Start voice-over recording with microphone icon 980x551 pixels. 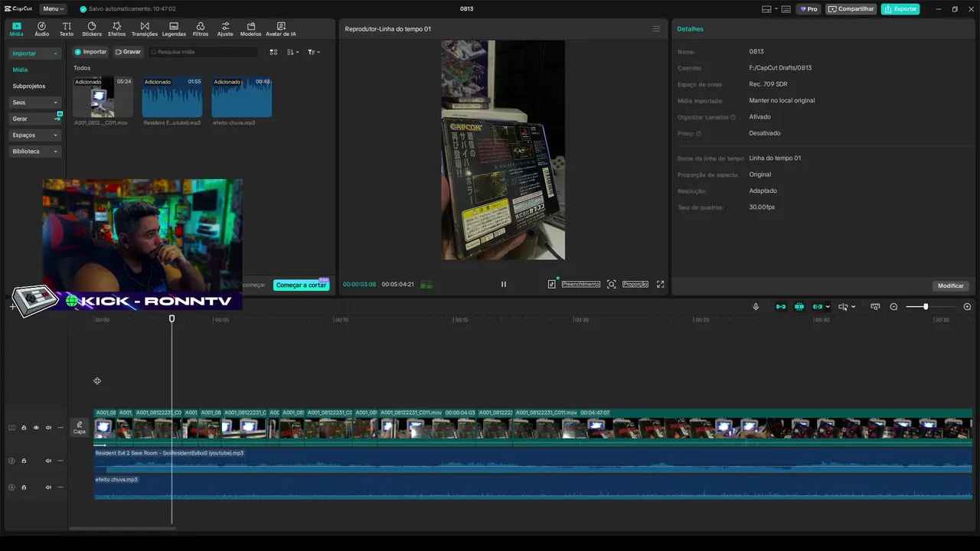tap(756, 307)
